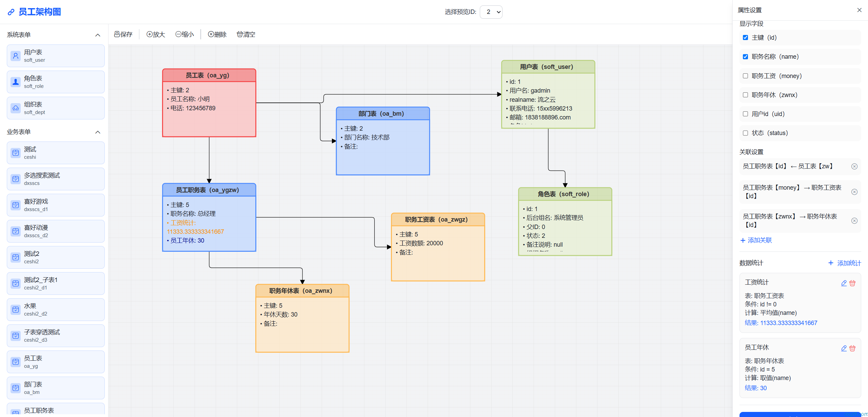Click the 添加关联 link

pos(756,240)
